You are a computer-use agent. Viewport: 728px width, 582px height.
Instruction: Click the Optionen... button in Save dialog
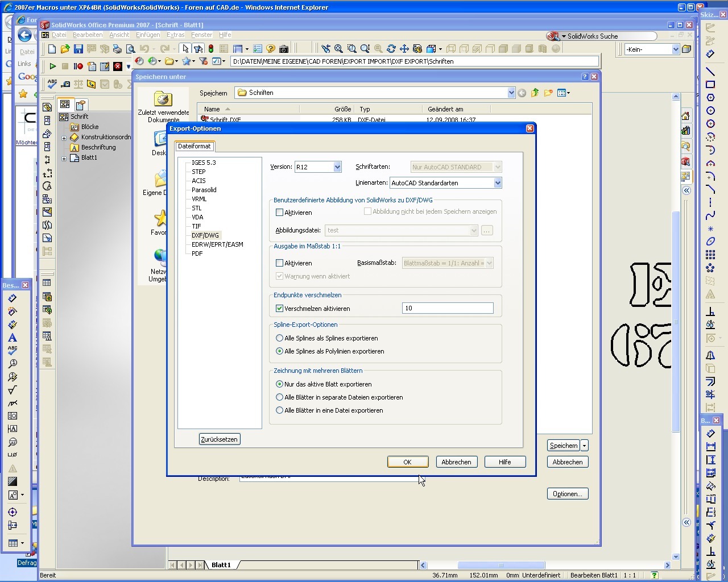click(568, 494)
